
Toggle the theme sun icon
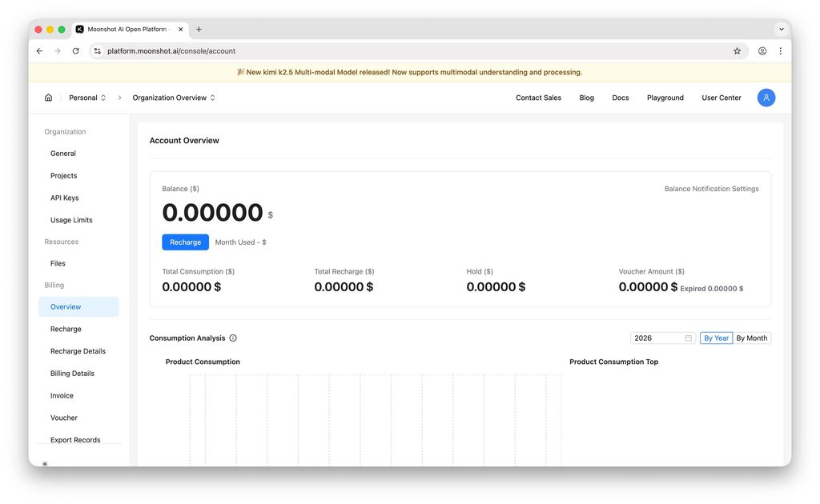(x=45, y=464)
